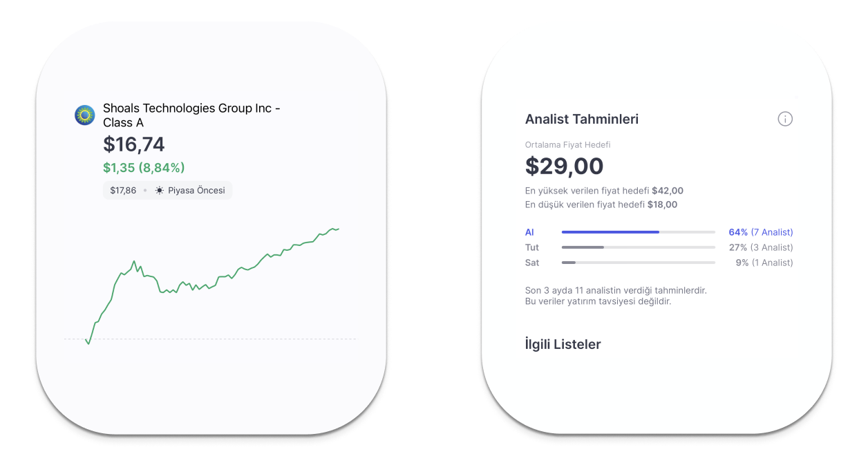Click the green $1,35 (8,84%) change text
Screen dimensions: 868x454
tap(144, 168)
